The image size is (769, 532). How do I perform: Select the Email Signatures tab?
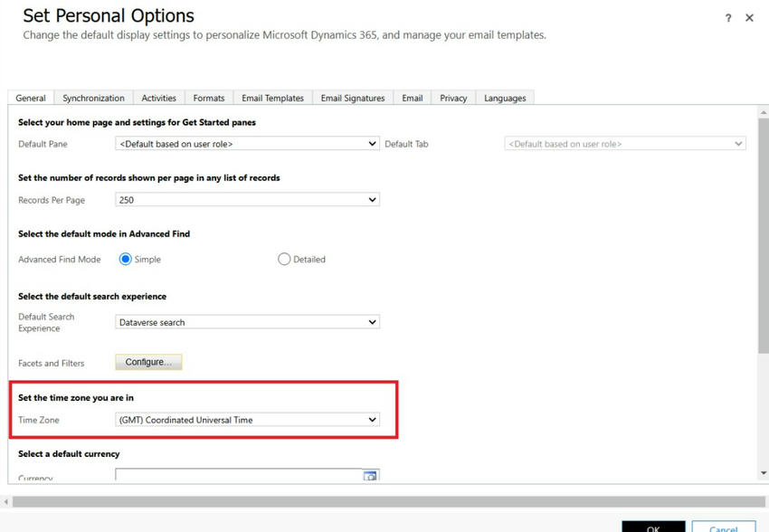(352, 98)
